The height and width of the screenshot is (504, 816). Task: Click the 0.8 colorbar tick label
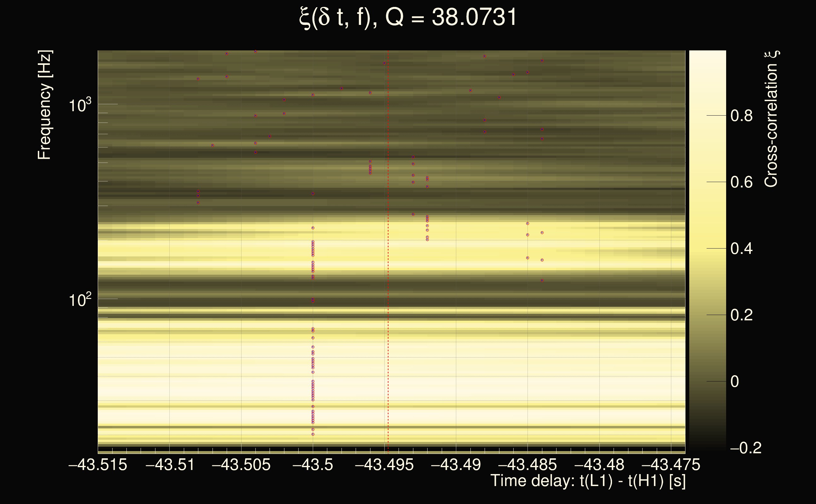[741, 116]
